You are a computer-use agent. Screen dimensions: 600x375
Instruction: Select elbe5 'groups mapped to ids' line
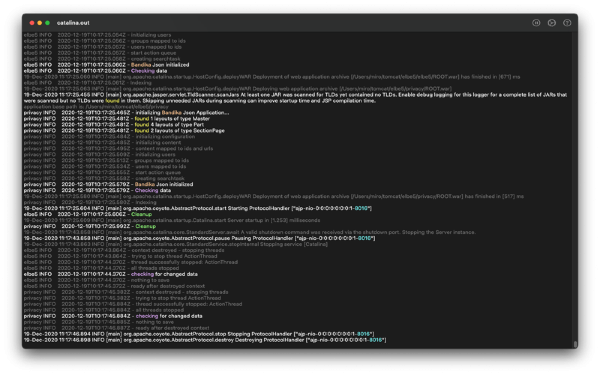104,41
